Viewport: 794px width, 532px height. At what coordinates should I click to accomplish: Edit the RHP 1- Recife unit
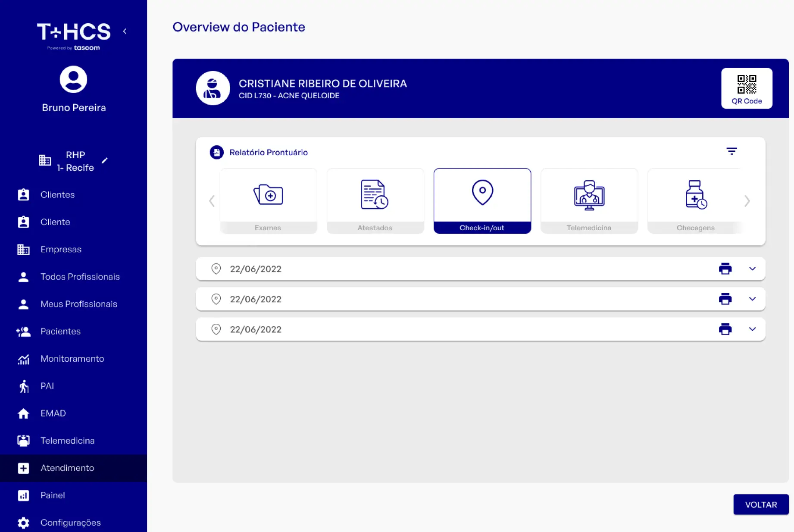[104, 161]
